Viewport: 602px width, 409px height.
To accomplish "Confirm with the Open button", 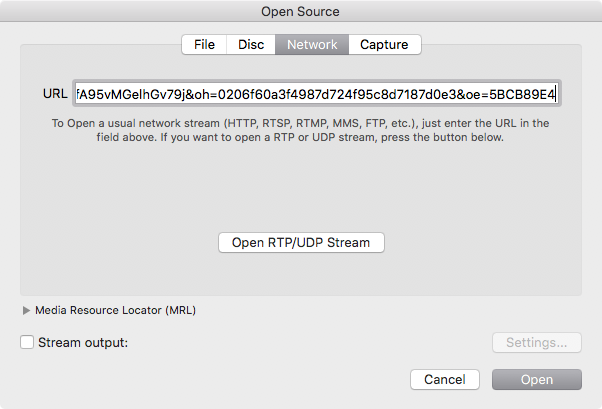I will [x=537, y=379].
